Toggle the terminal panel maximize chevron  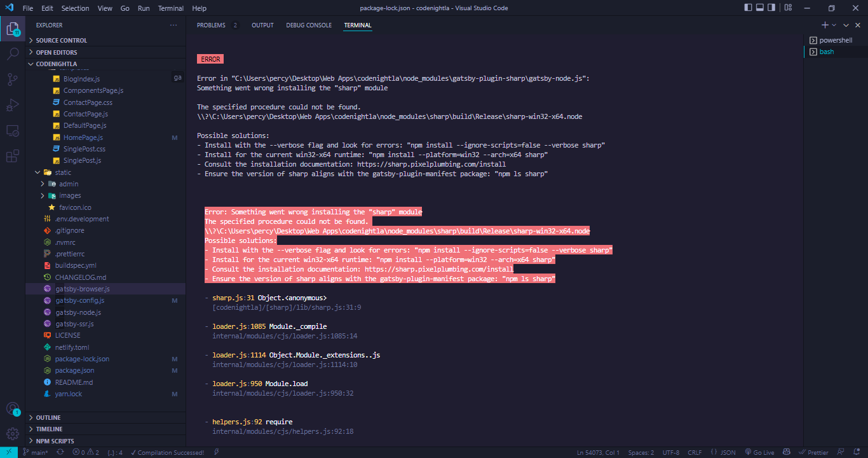tap(846, 25)
